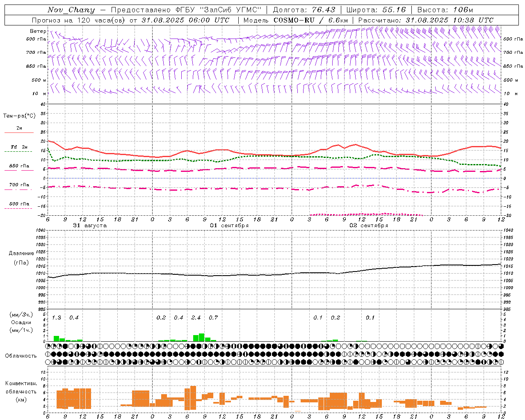The width and height of the screenshot is (525, 420).
Task: Click the precipitation total 2.4
Action: [x=196, y=318]
